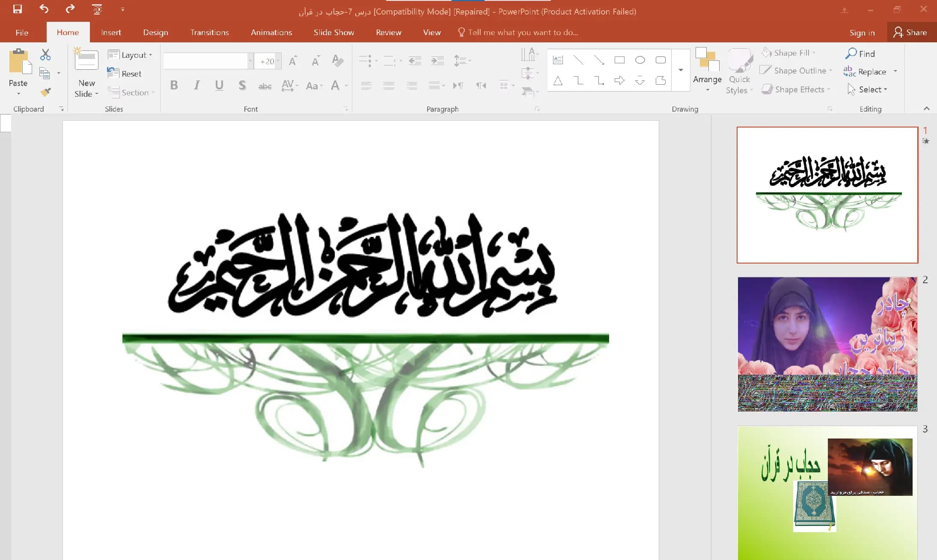Save the presentation from the title bar
The image size is (937, 560).
click(x=18, y=9)
